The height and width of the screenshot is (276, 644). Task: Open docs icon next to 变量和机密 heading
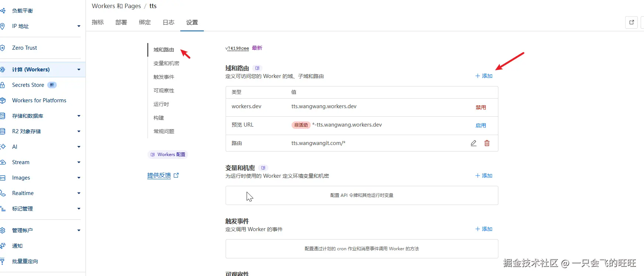point(263,168)
